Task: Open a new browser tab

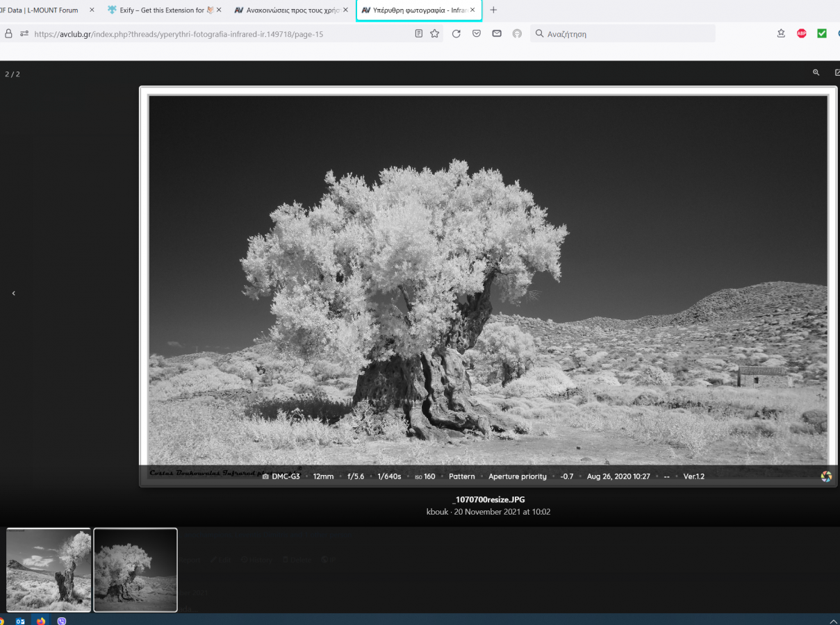Action: tap(493, 10)
